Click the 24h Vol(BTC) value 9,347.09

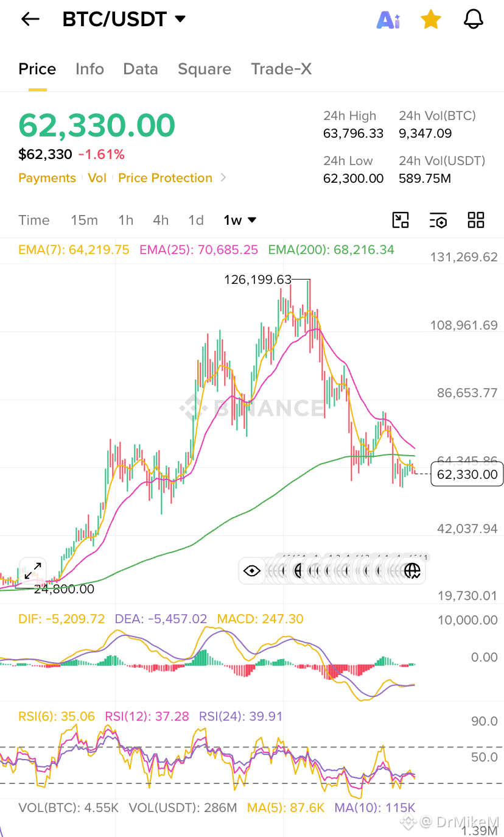point(425,133)
